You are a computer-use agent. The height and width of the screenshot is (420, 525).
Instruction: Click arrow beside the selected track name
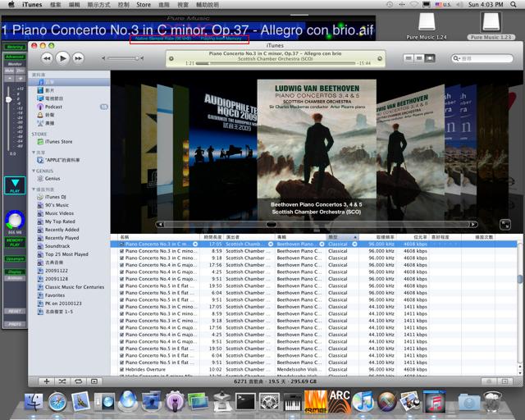coord(195,244)
